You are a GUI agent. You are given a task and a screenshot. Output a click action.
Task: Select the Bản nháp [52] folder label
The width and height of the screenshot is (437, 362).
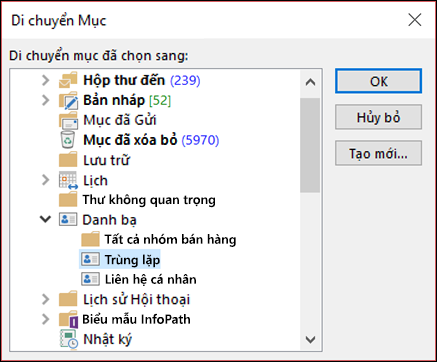[x=127, y=100]
